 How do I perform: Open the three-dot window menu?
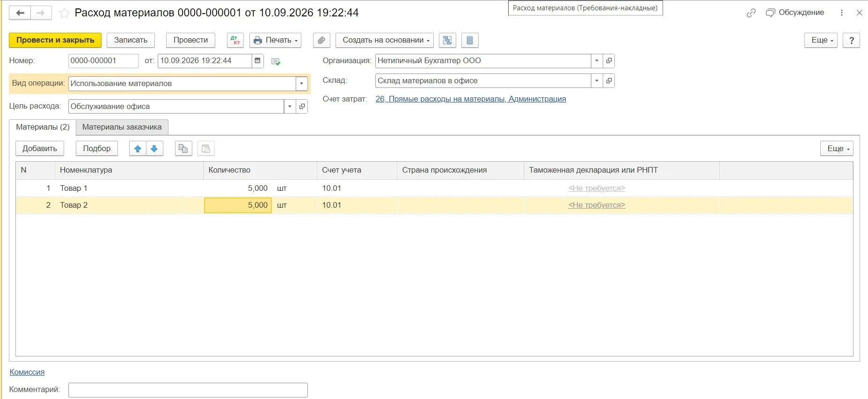tap(842, 13)
